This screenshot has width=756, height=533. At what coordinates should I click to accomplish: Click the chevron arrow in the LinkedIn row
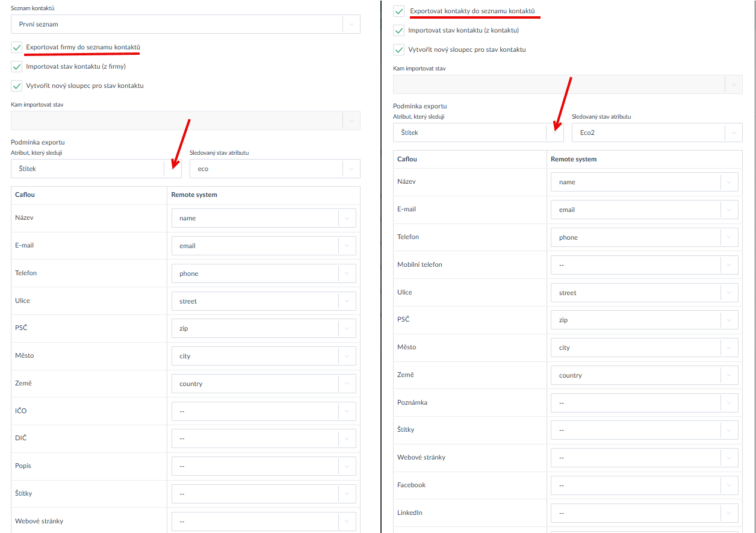(730, 513)
